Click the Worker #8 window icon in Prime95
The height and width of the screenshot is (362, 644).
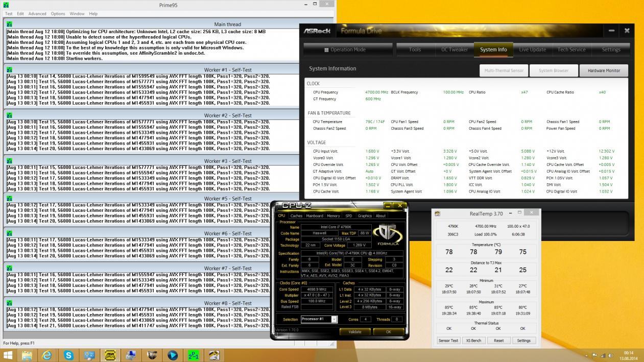click(x=9, y=303)
